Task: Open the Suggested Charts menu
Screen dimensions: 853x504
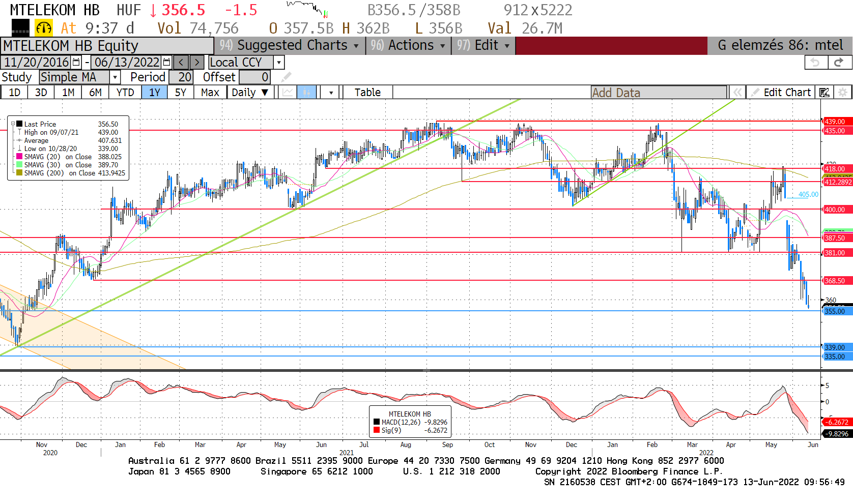Action: coord(289,45)
